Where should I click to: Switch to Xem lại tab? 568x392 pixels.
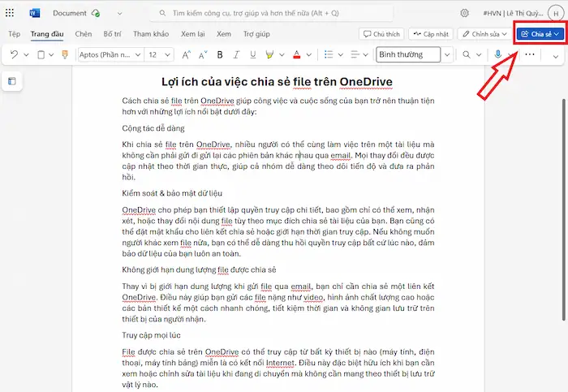(193, 34)
